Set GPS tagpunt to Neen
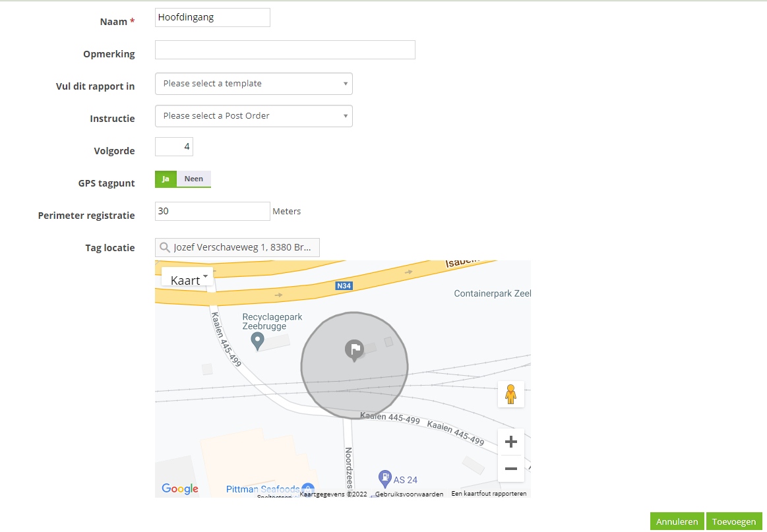 tap(194, 179)
